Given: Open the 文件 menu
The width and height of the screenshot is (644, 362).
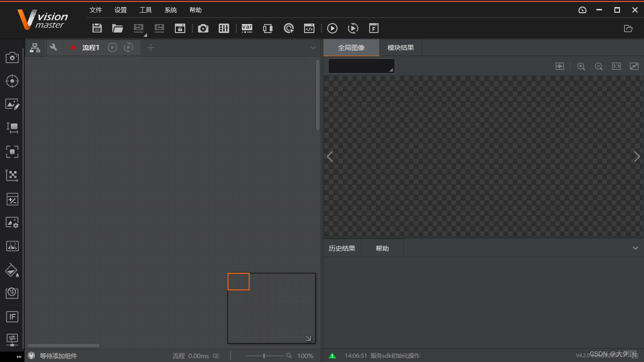Looking at the screenshot, I should [96, 10].
